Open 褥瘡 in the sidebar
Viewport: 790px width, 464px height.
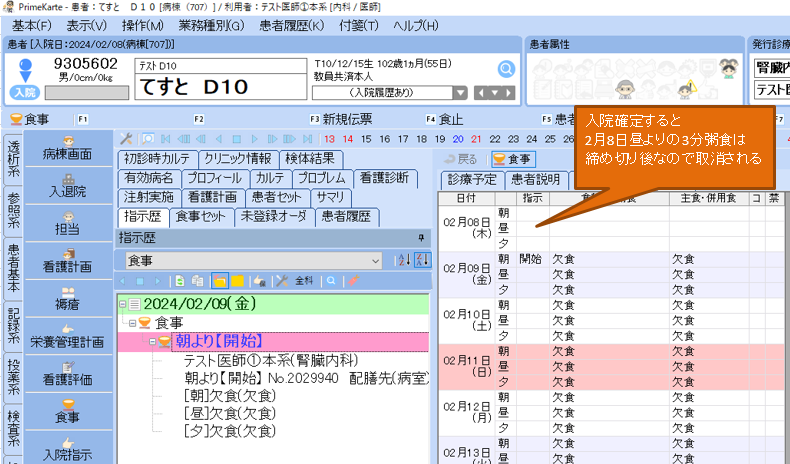(x=68, y=298)
